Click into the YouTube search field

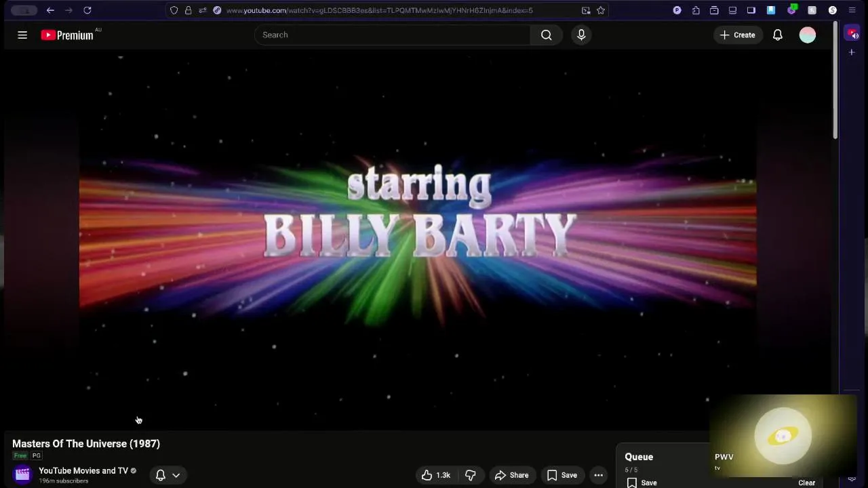(393, 35)
